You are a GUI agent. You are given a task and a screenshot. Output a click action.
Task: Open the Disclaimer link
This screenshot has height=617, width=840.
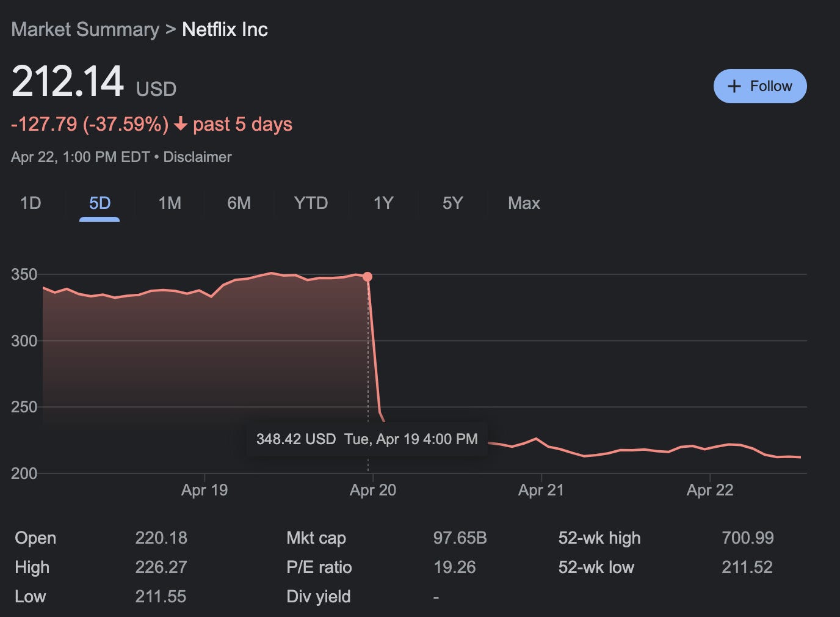[x=197, y=157]
